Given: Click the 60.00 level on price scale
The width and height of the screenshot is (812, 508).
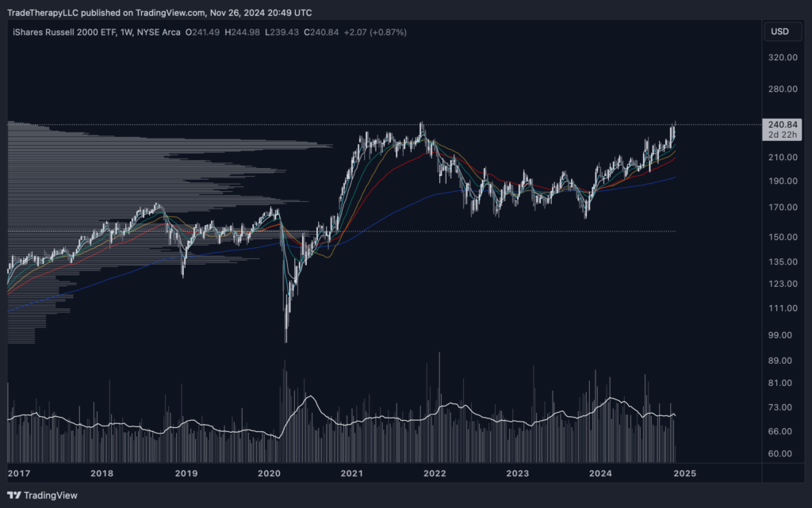Looking at the screenshot, I should [782, 454].
